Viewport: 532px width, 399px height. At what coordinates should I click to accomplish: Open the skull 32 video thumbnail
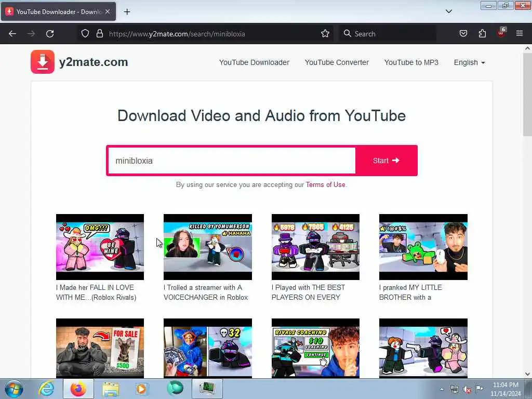click(x=208, y=348)
